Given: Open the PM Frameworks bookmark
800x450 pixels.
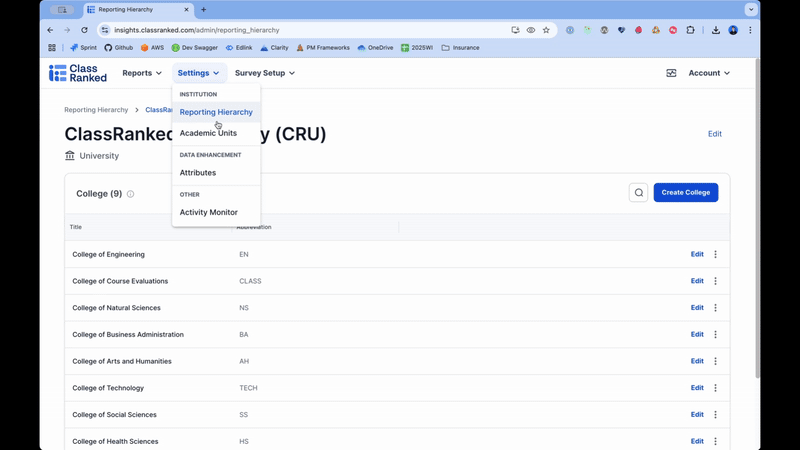Looking at the screenshot, I should [323, 47].
